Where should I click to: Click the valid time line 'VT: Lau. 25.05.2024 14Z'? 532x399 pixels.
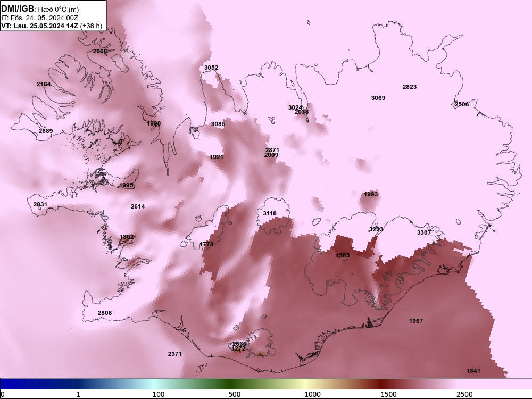click(x=40, y=26)
